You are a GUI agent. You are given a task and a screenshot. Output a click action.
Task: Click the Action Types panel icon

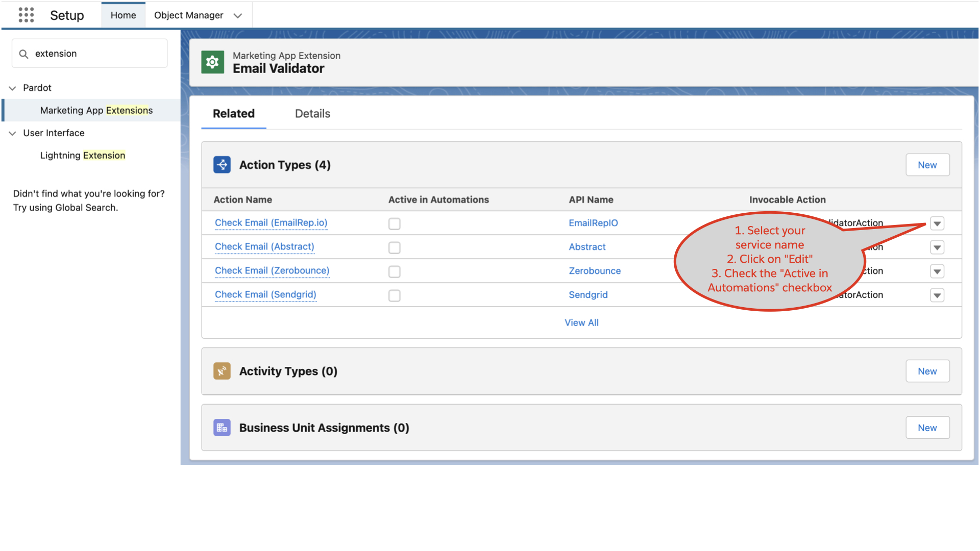(222, 164)
